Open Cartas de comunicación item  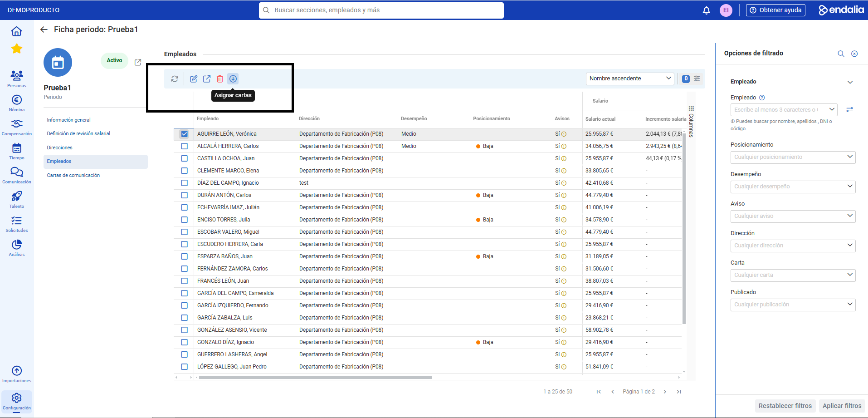[73, 176]
